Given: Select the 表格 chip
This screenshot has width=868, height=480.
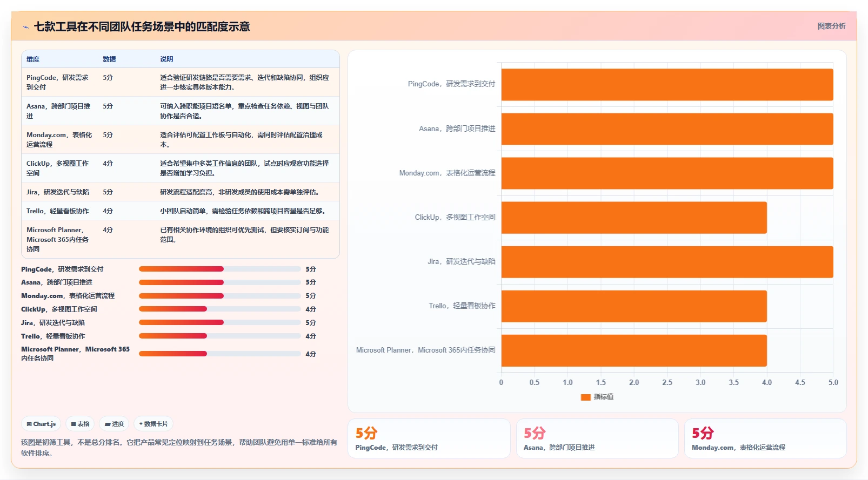Looking at the screenshot, I should [81, 424].
